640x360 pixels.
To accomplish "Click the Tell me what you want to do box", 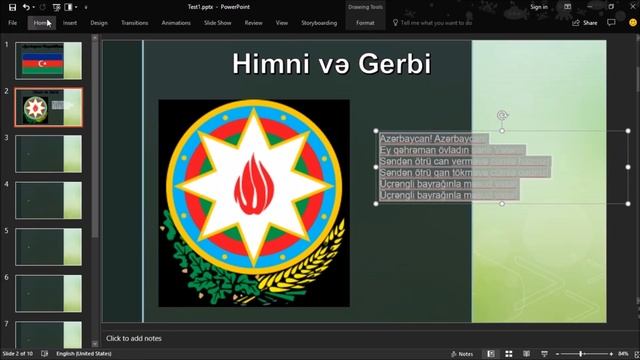I will tap(436, 23).
